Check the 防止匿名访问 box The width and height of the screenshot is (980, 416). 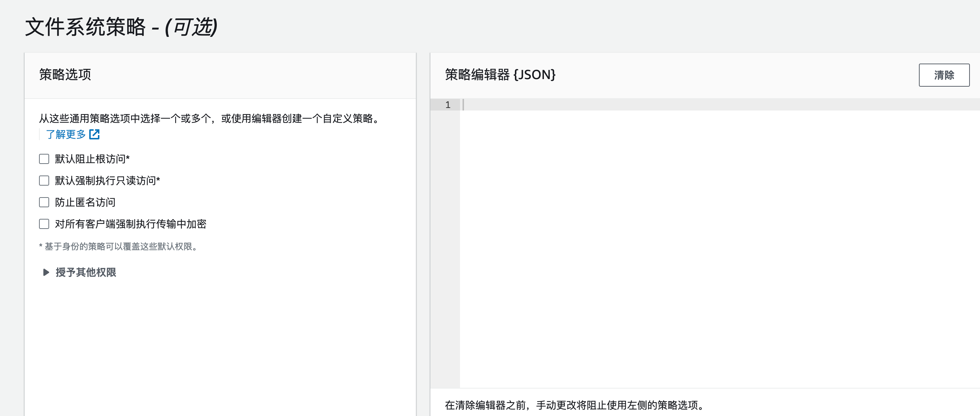[x=44, y=202]
